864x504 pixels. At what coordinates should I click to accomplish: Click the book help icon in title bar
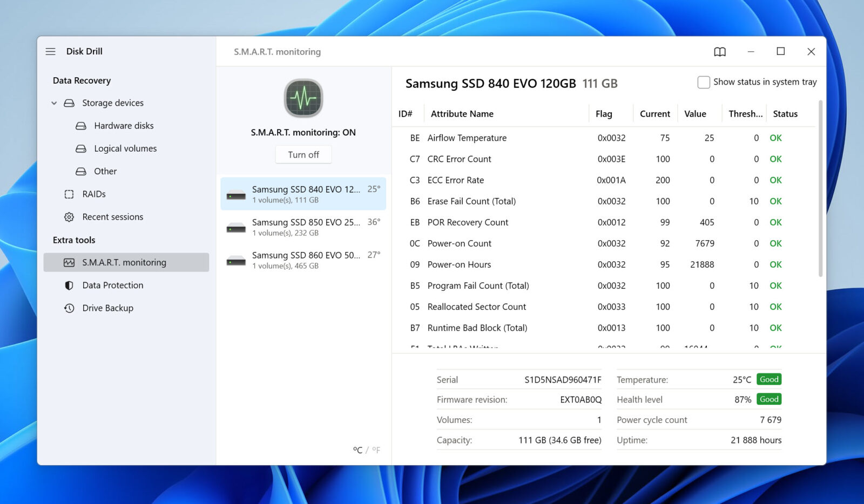(719, 52)
